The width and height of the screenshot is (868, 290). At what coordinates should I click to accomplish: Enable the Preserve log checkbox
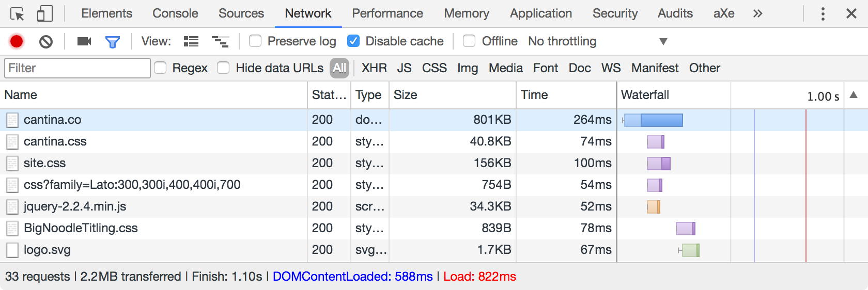click(255, 41)
